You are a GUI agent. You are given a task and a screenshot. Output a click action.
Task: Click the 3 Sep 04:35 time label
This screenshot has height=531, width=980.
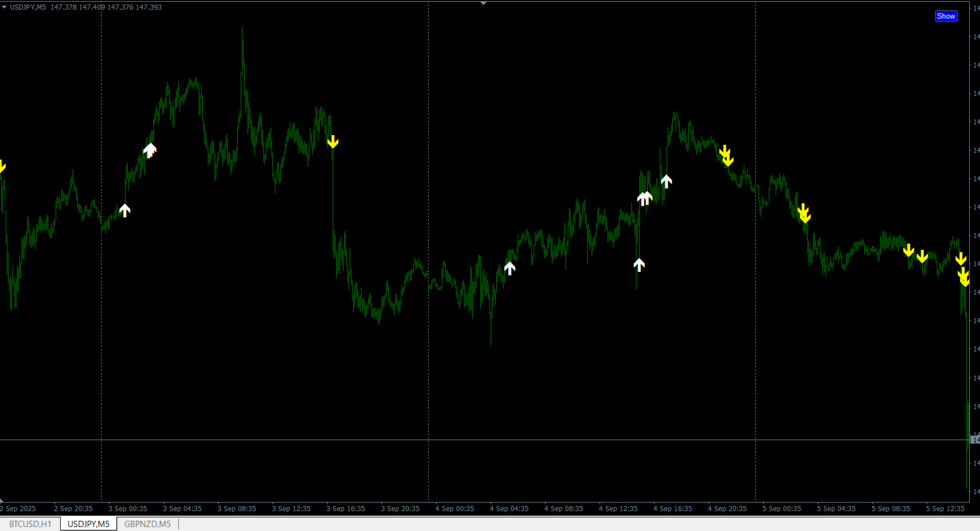(x=182, y=509)
